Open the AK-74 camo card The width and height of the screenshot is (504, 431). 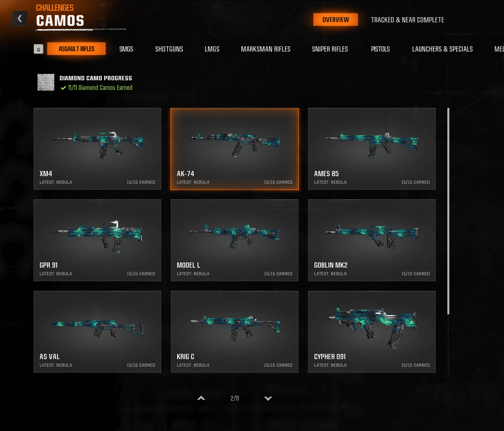(235, 149)
